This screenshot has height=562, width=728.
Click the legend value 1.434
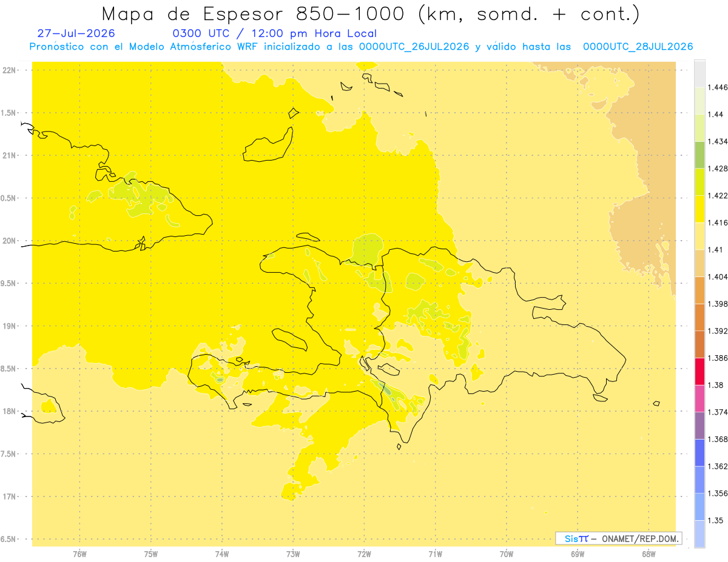coord(719,141)
